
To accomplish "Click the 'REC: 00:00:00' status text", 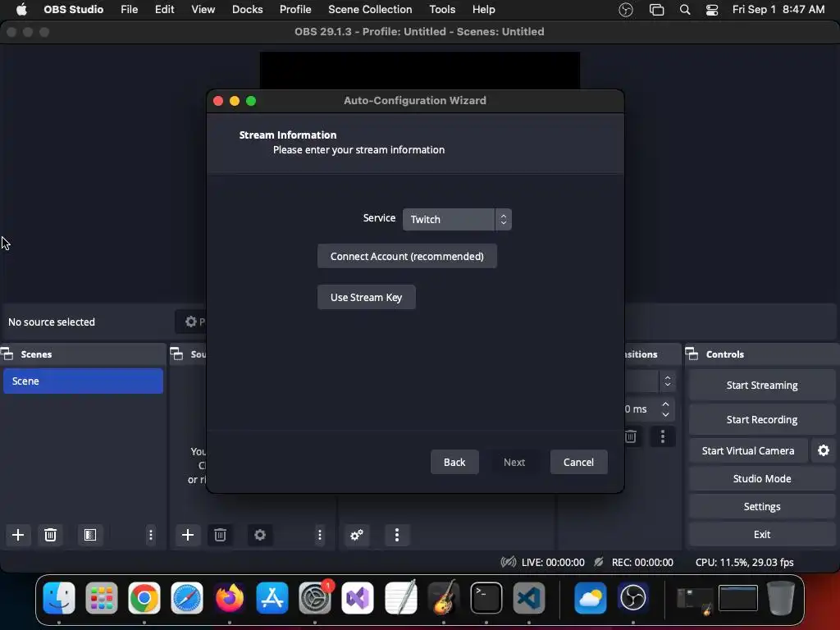I will click(642, 563).
